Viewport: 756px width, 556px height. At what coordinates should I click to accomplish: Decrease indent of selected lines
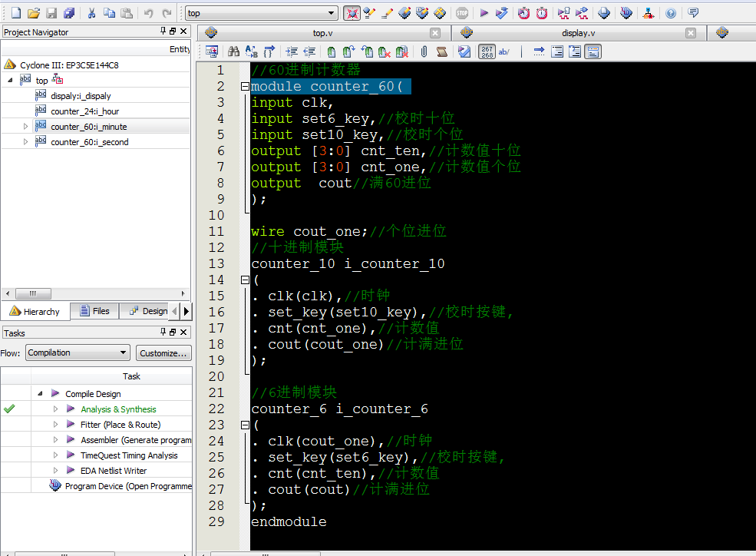pyautogui.click(x=309, y=51)
